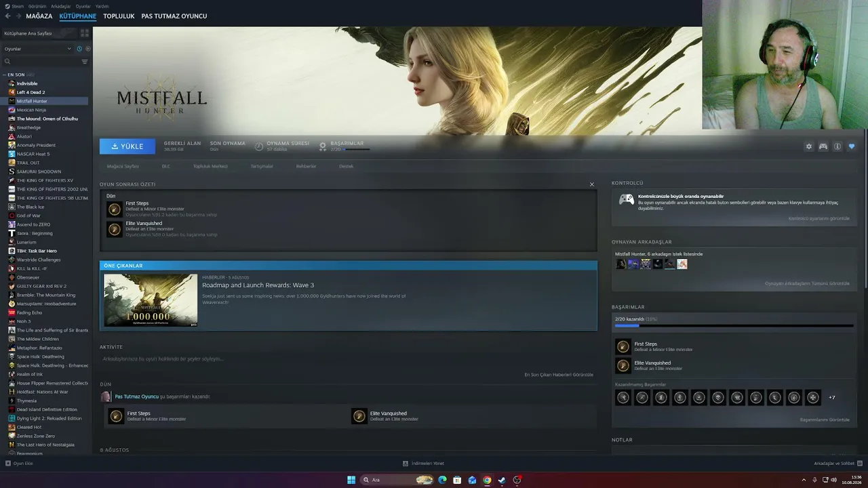The height and width of the screenshot is (488, 868).
Task: Click the search field in the library sidebar
Action: click(42, 62)
